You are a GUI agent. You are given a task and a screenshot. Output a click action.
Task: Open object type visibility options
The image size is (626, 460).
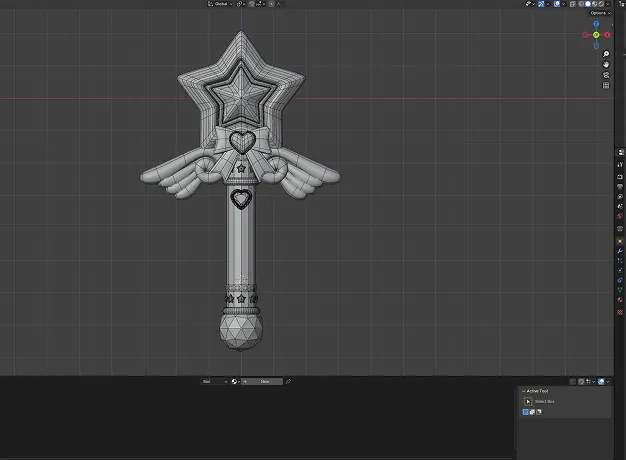(530, 4)
